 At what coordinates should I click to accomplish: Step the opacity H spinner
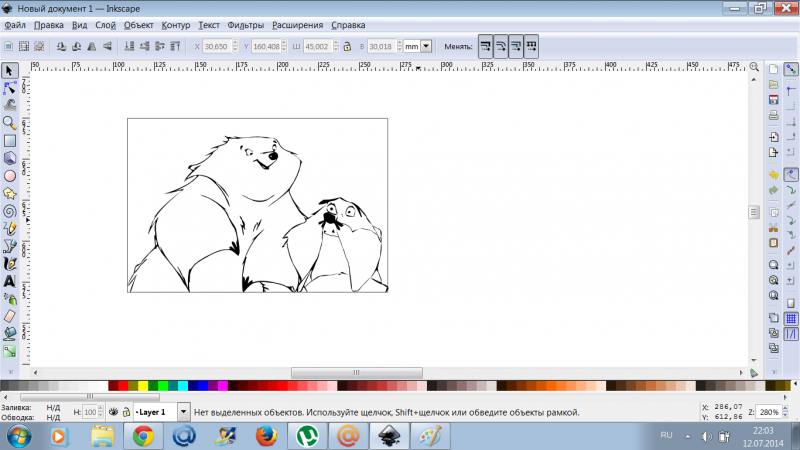pyautogui.click(x=101, y=412)
